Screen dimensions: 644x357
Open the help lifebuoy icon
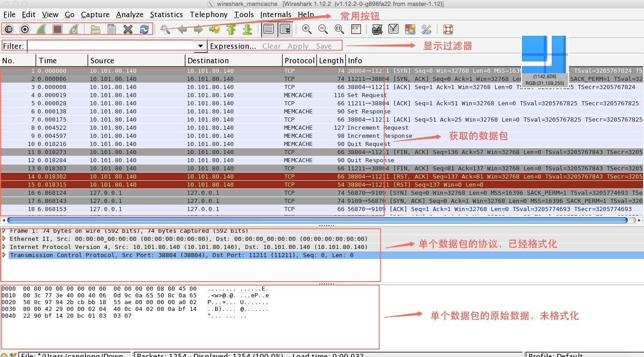tap(447, 29)
